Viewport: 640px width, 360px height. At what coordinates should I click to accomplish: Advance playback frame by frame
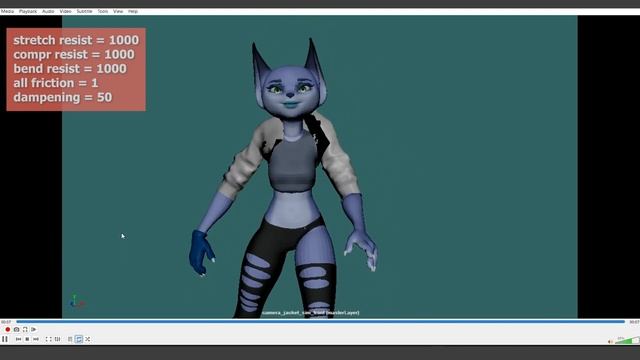click(x=34, y=329)
